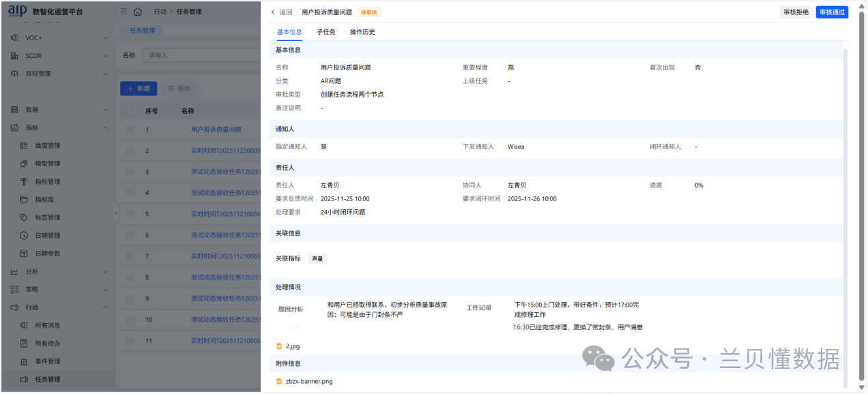Click the 指标管理 icon
This screenshot has height=394, width=868.
(23, 181)
